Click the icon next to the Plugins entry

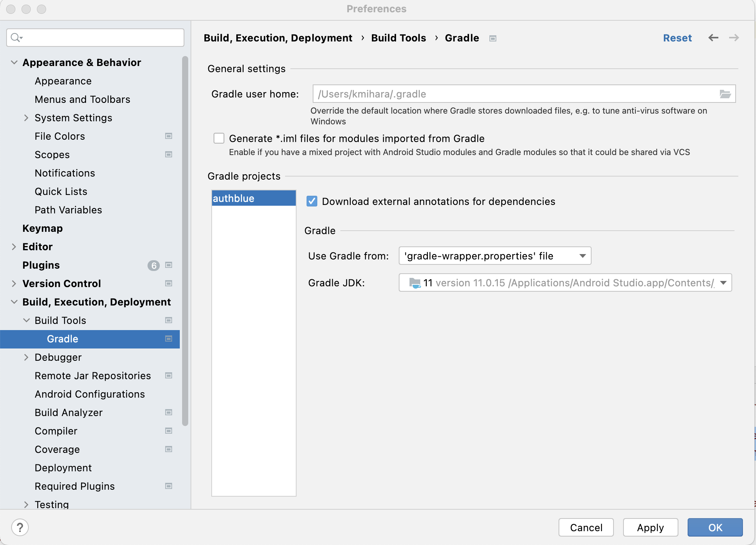[168, 265]
